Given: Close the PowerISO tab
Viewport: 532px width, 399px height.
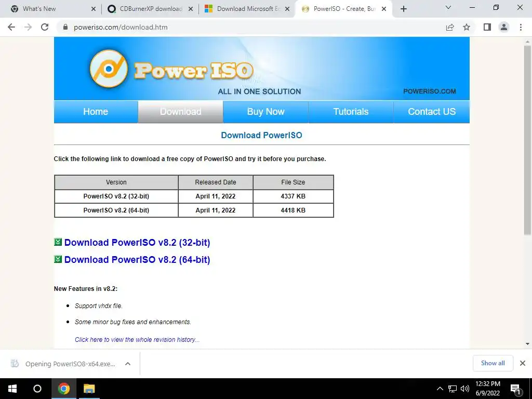Looking at the screenshot, I should [384, 9].
